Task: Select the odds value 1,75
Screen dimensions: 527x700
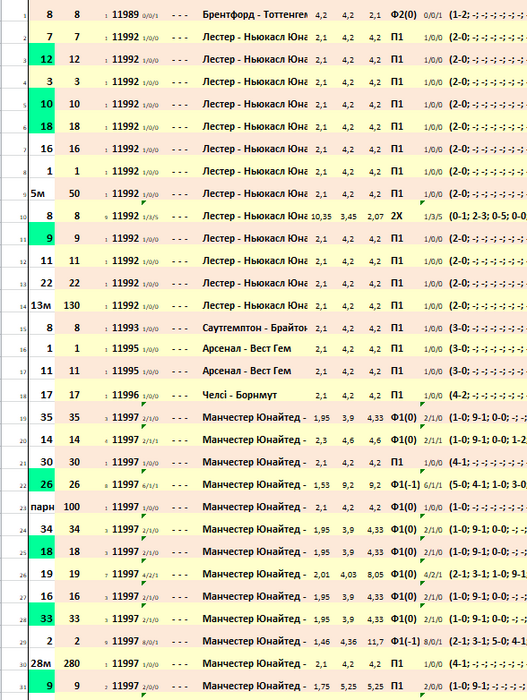Action: [x=321, y=686]
